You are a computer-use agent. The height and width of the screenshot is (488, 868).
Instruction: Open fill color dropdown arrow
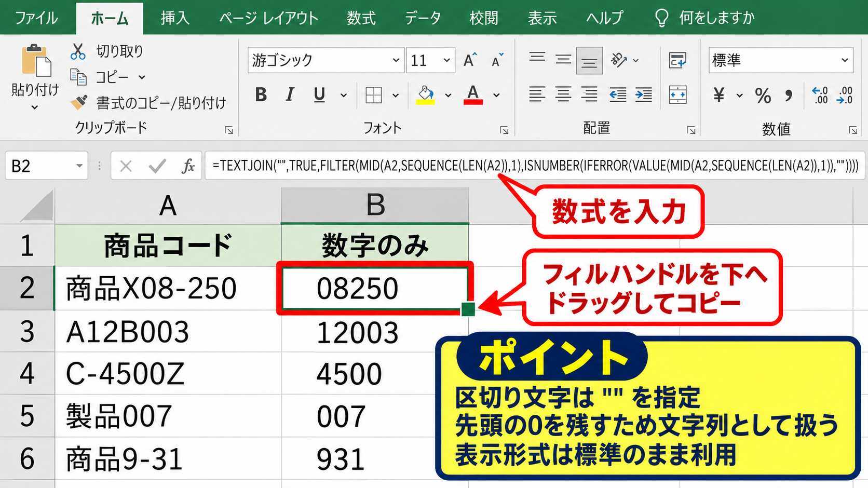click(448, 96)
